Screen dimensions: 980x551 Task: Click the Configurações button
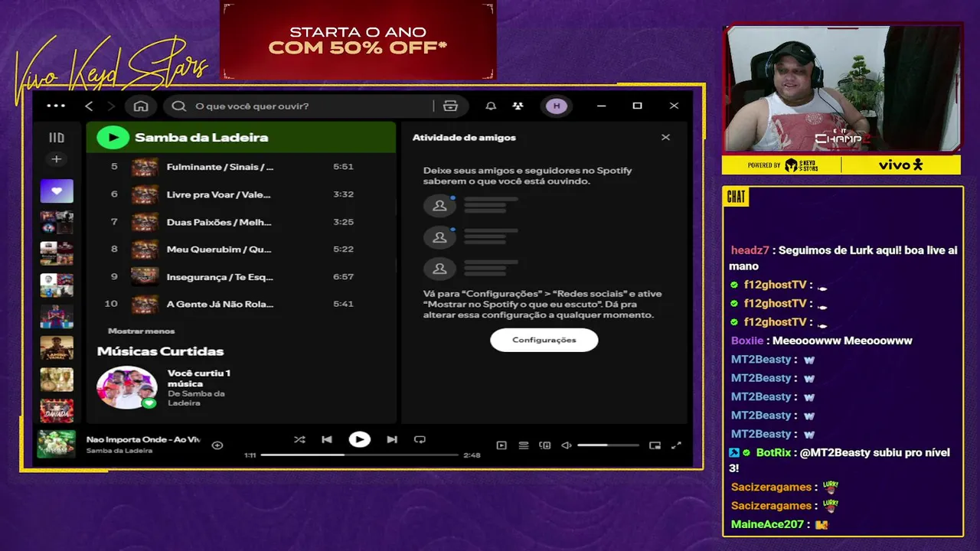[544, 340]
